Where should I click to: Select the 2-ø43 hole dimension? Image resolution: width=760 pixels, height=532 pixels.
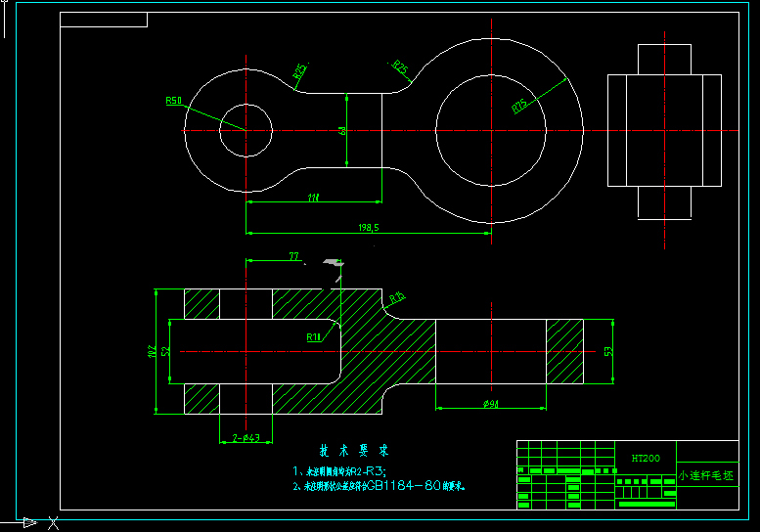coord(246,438)
